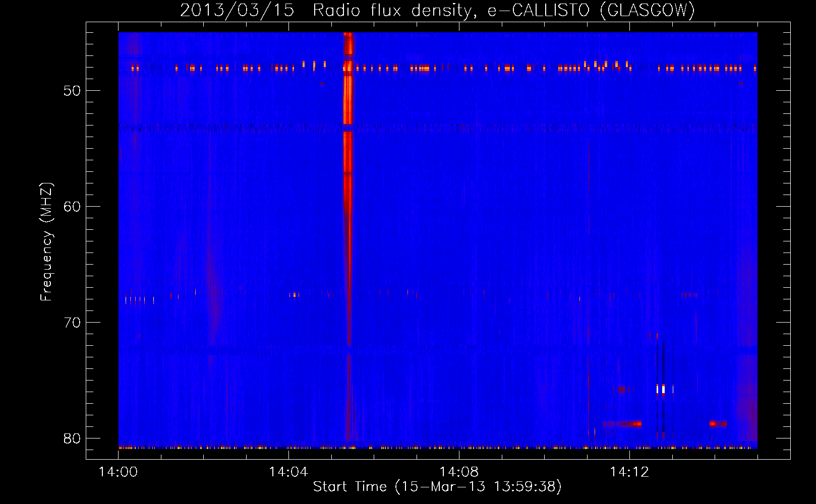Click the 14:12 time tick label
Image resolution: width=816 pixels, height=504 pixels.
point(629,472)
